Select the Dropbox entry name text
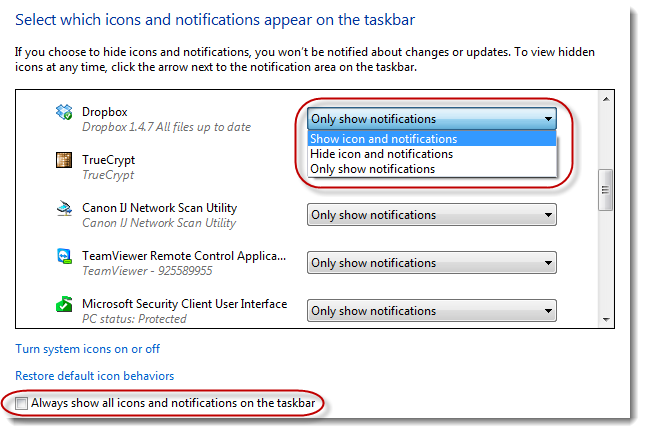Viewport: 645px width, 433px height. (105, 112)
